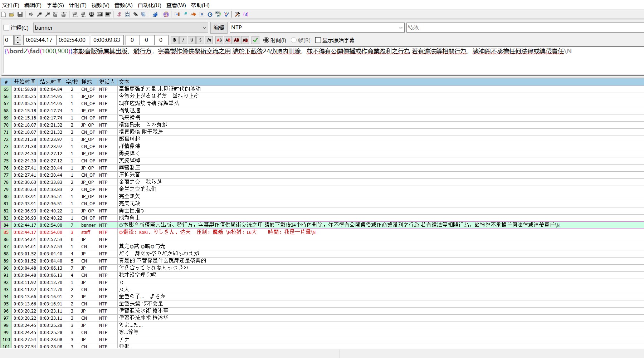Apply bold formatting
The height and width of the screenshot is (358, 644).
coord(175,40)
